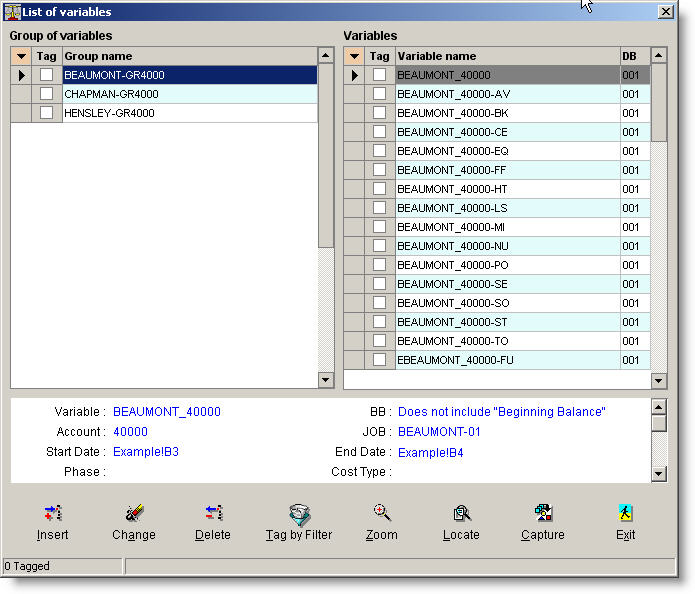695x594 pixels.
Task: Tag the BEAUMONT_40000 variable checkbox
Action: pyautogui.click(x=379, y=74)
